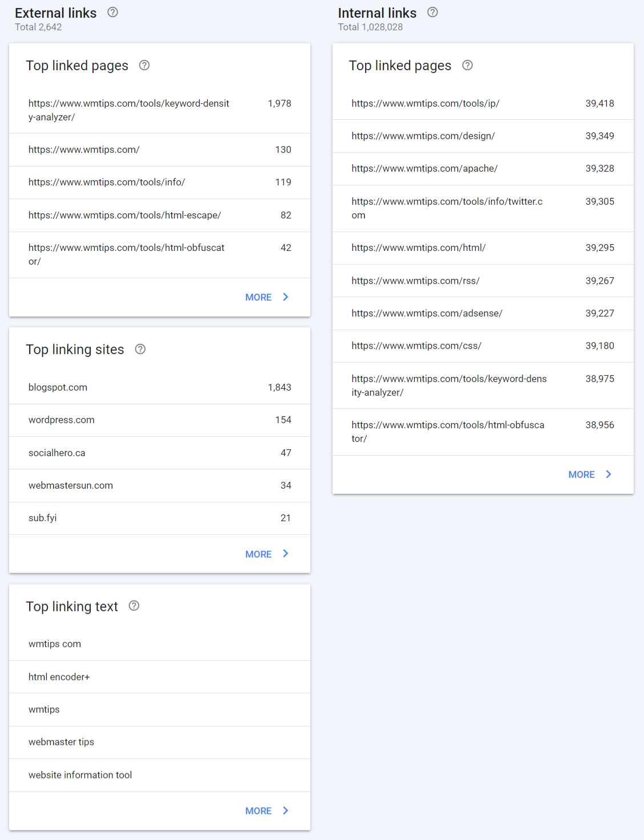Show help for internal Top linked pages

point(467,66)
